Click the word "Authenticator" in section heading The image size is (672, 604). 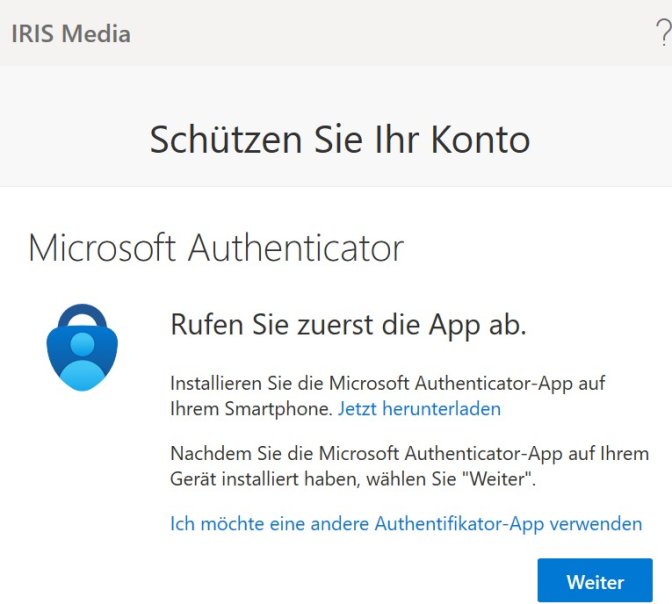coord(296,248)
